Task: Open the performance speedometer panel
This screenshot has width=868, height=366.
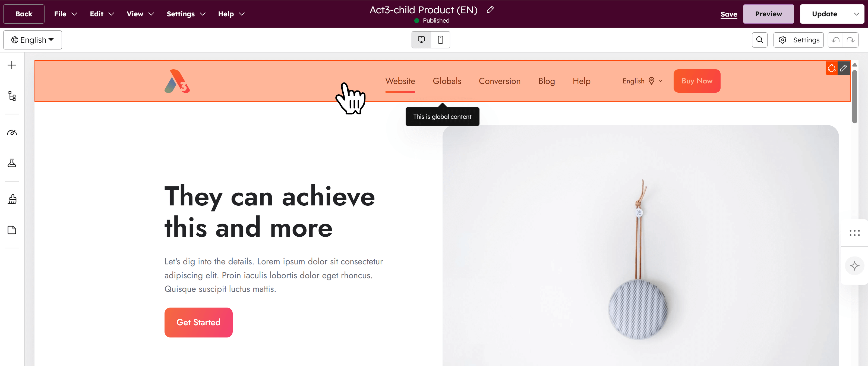Action: tap(12, 133)
